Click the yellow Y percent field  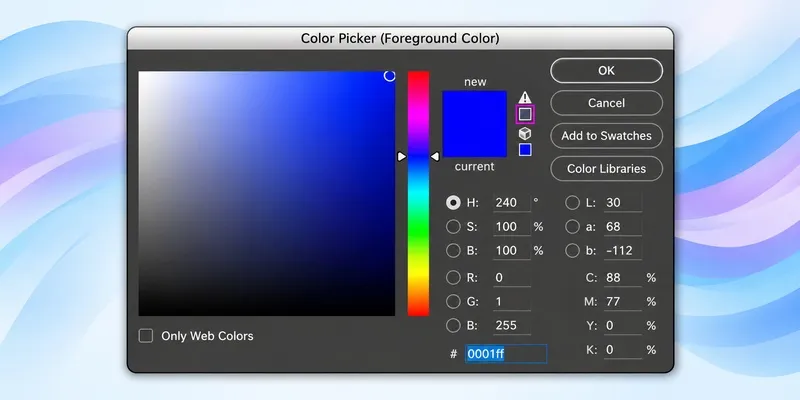coord(623,326)
